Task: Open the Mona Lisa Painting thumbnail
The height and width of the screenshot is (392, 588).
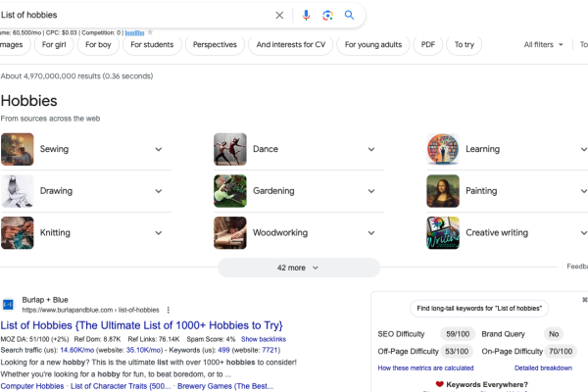Action: click(443, 191)
